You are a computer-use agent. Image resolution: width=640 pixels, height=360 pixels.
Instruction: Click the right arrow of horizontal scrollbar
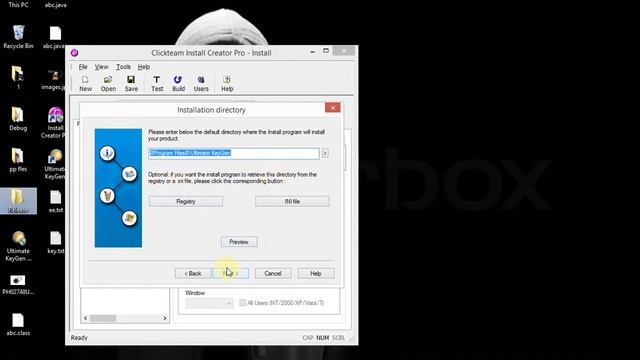click(165, 318)
